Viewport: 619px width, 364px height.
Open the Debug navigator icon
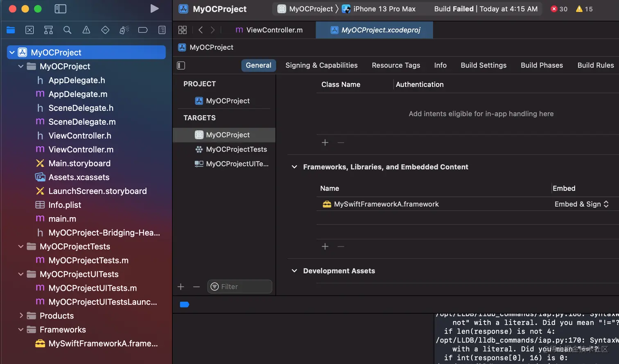click(124, 30)
